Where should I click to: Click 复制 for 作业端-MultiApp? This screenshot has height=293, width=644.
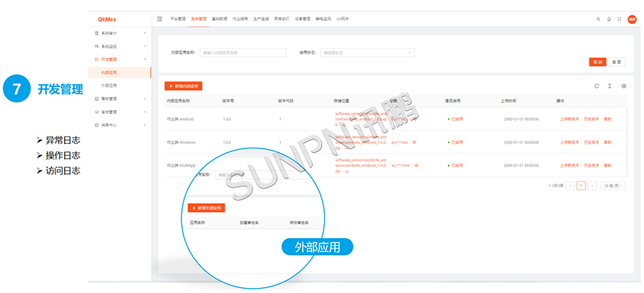click(607, 165)
